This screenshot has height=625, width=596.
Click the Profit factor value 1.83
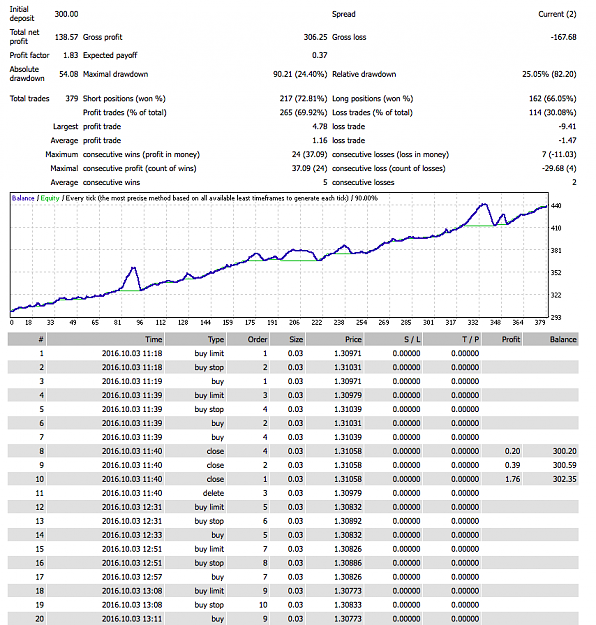click(71, 55)
